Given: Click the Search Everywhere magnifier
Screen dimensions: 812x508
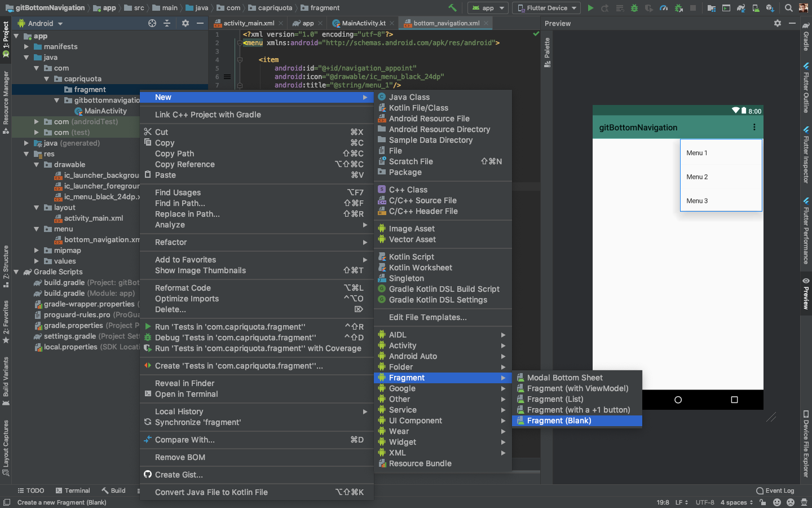Looking at the screenshot, I should [789, 8].
